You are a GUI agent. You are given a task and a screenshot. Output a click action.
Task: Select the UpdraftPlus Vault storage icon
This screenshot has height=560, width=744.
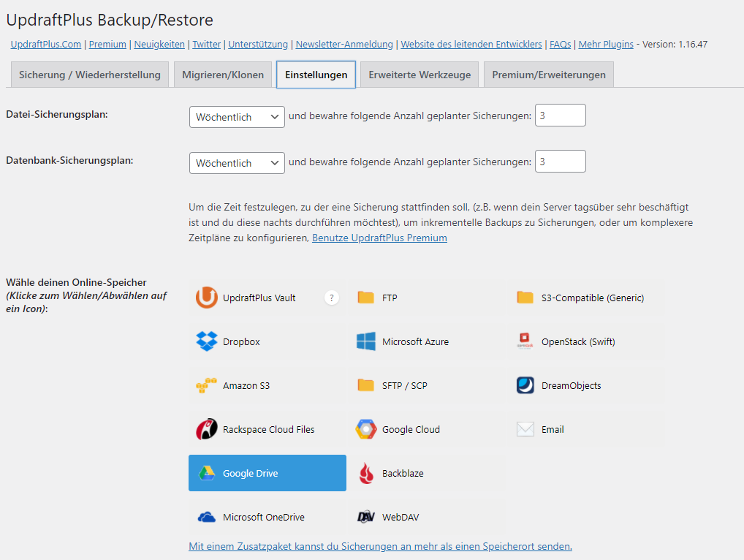[206, 298]
